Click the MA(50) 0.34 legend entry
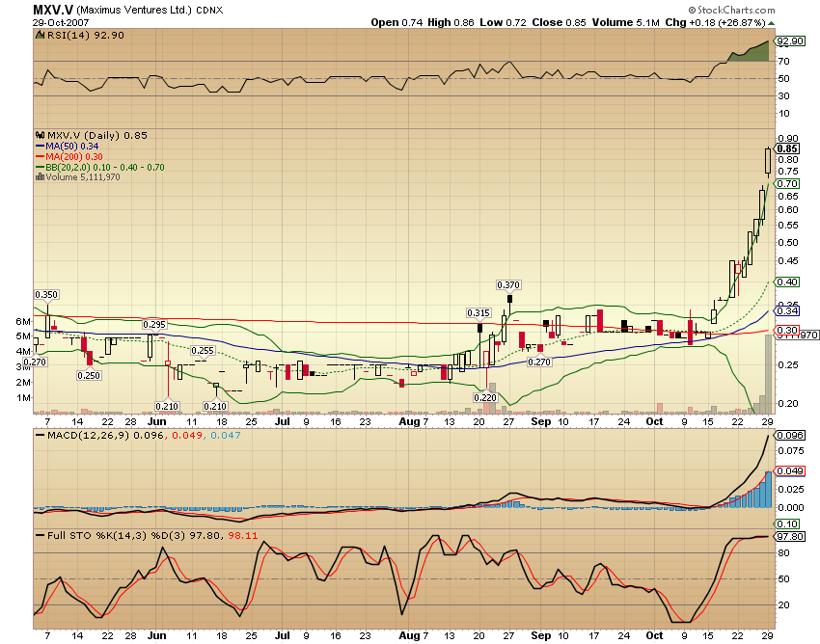The width and height of the screenshot is (820, 644). [x=72, y=147]
